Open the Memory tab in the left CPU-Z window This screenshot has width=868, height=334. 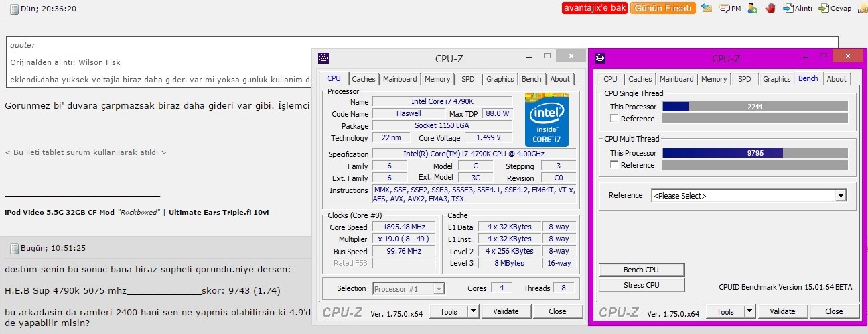[x=437, y=79]
